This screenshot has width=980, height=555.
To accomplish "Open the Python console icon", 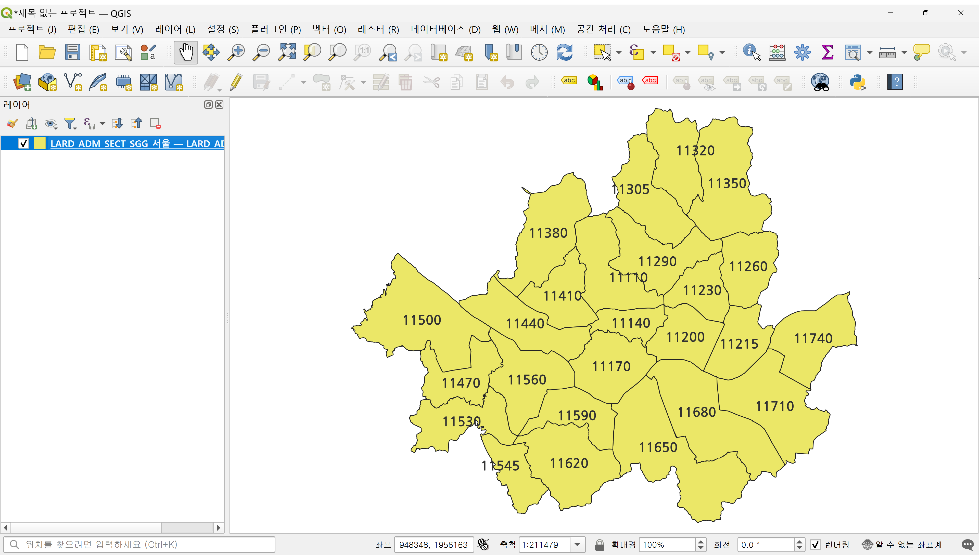I will coord(858,82).
